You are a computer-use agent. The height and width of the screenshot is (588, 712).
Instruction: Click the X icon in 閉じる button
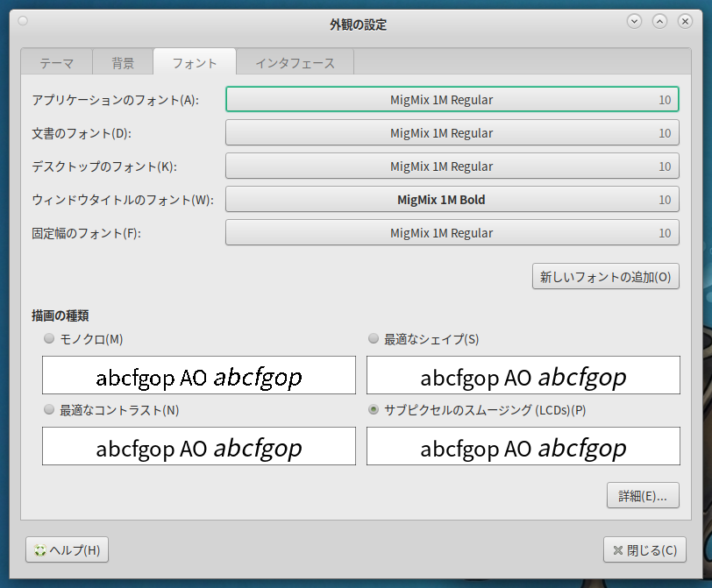point(617,550)
